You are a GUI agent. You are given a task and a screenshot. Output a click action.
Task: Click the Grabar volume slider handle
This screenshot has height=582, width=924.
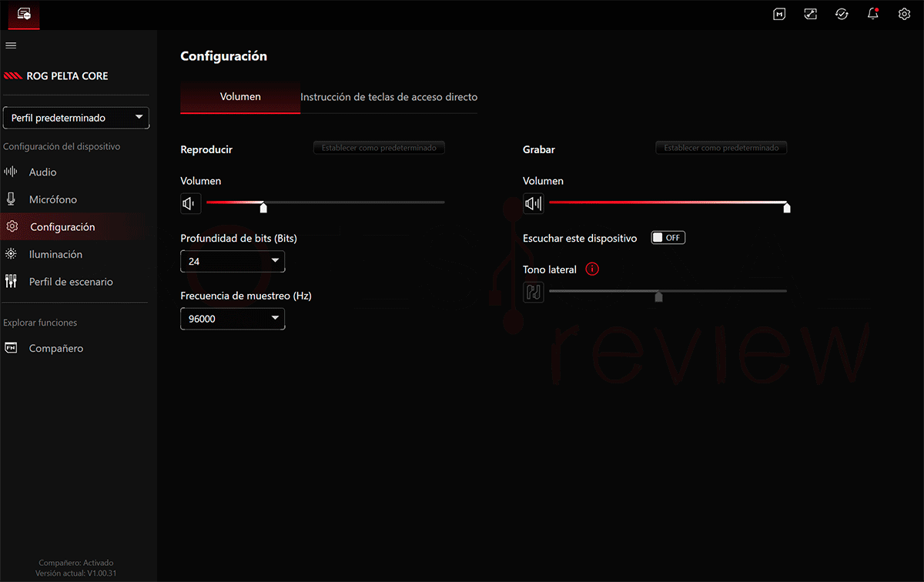point(786,207)
